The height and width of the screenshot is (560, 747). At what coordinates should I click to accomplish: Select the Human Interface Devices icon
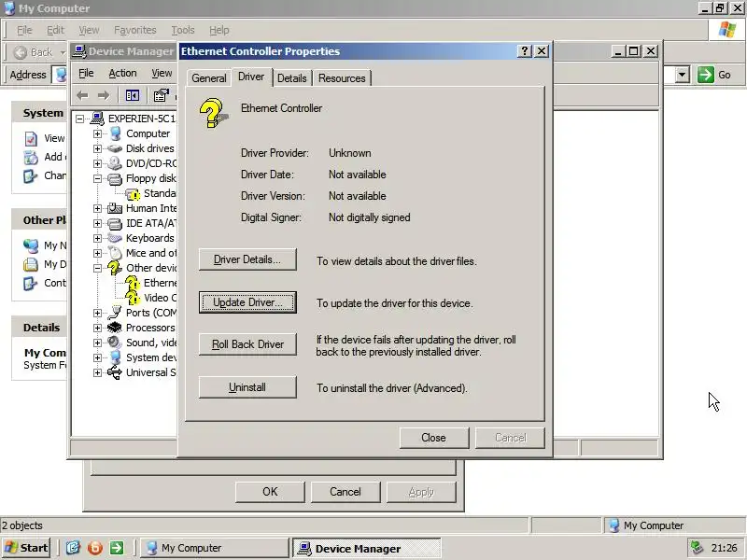[x=115, y=208]
